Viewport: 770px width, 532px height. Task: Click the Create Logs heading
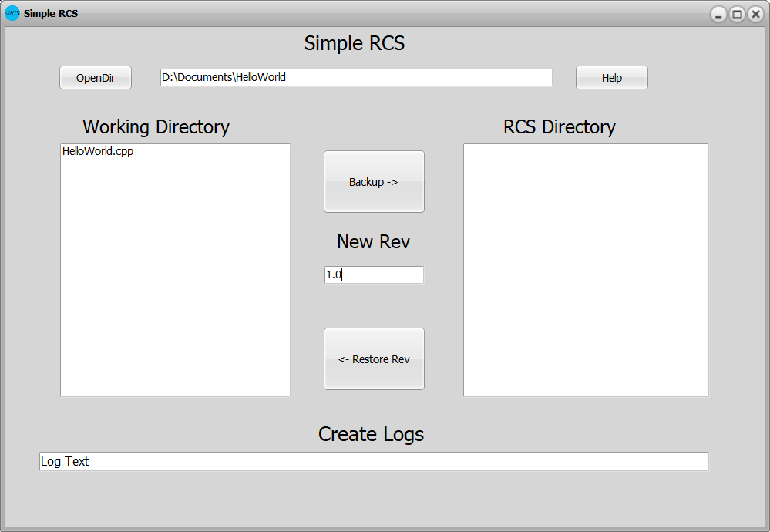click(x=371, y=434)
